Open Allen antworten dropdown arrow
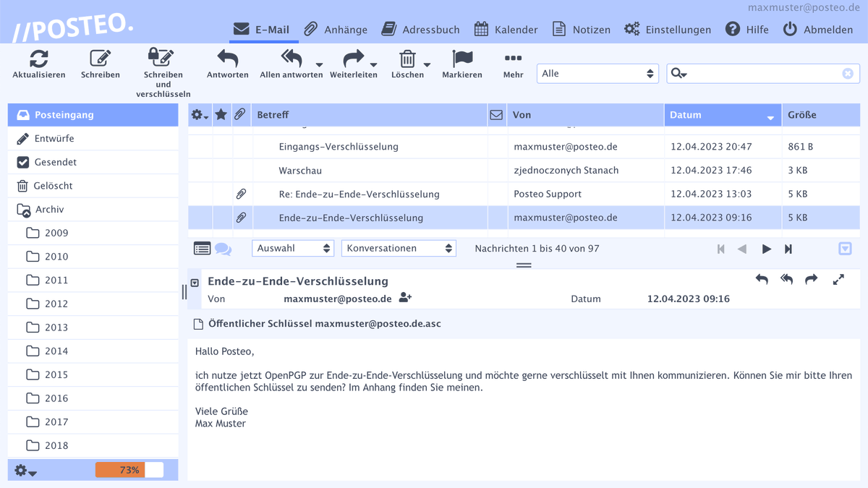The image size is (868, 488). (319, 65)
